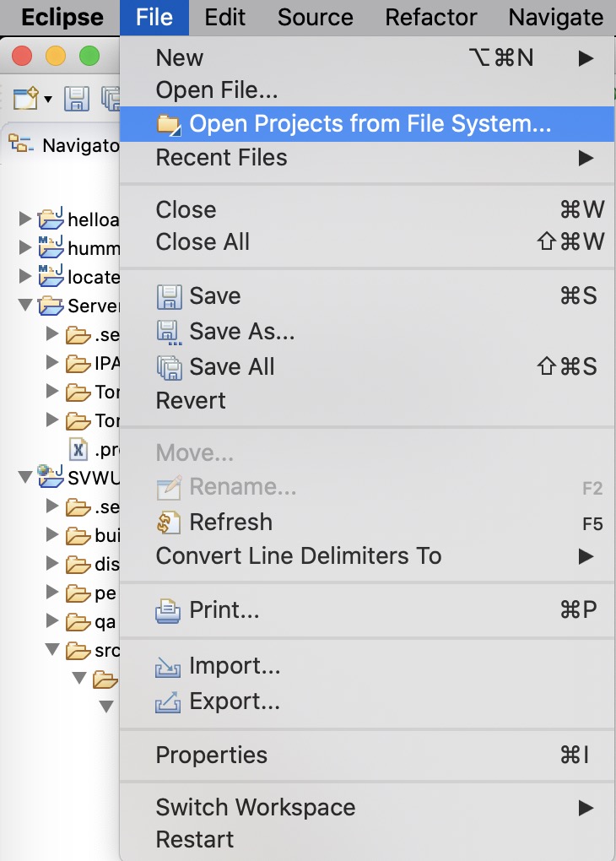Select the humm Maven project icon
616x861 pixels.
51,246
